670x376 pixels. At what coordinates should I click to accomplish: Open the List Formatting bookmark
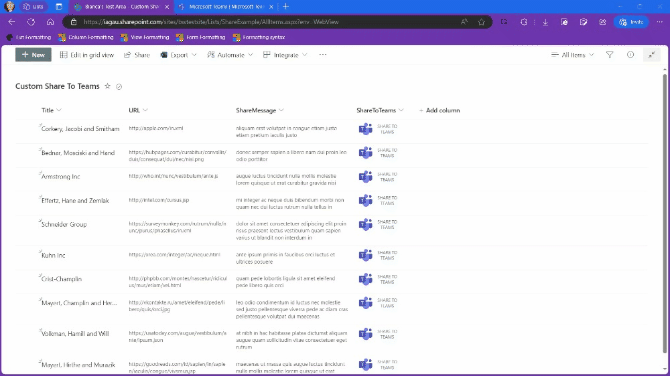(29, 37)
